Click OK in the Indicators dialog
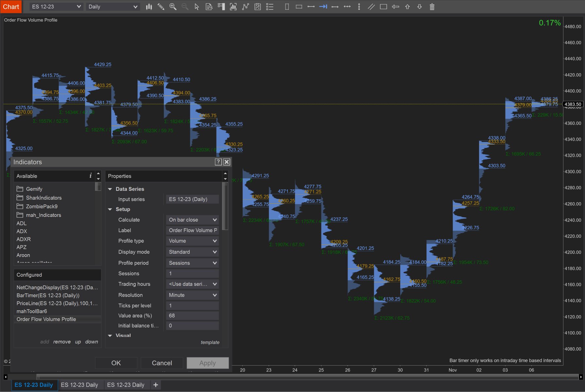Screen dimensions: 585x392 coord(116,363)
